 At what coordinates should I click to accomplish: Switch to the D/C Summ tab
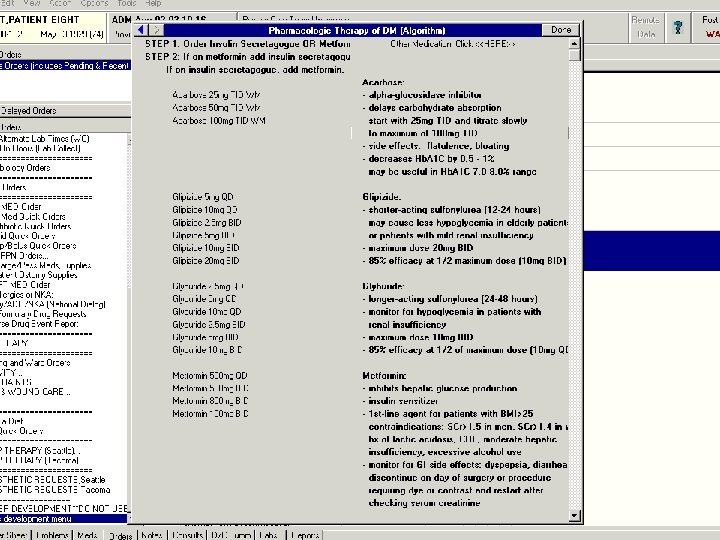coord(231,535)
